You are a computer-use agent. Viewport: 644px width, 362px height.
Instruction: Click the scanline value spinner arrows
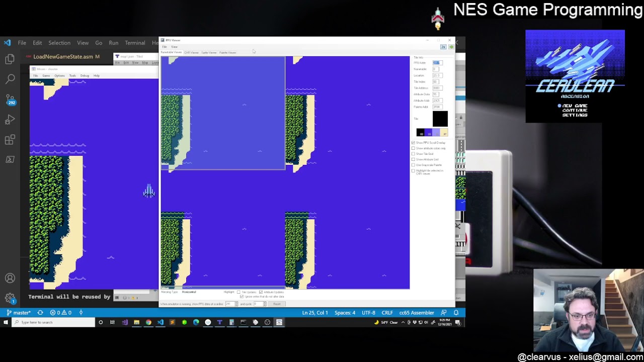pos(236,304)
